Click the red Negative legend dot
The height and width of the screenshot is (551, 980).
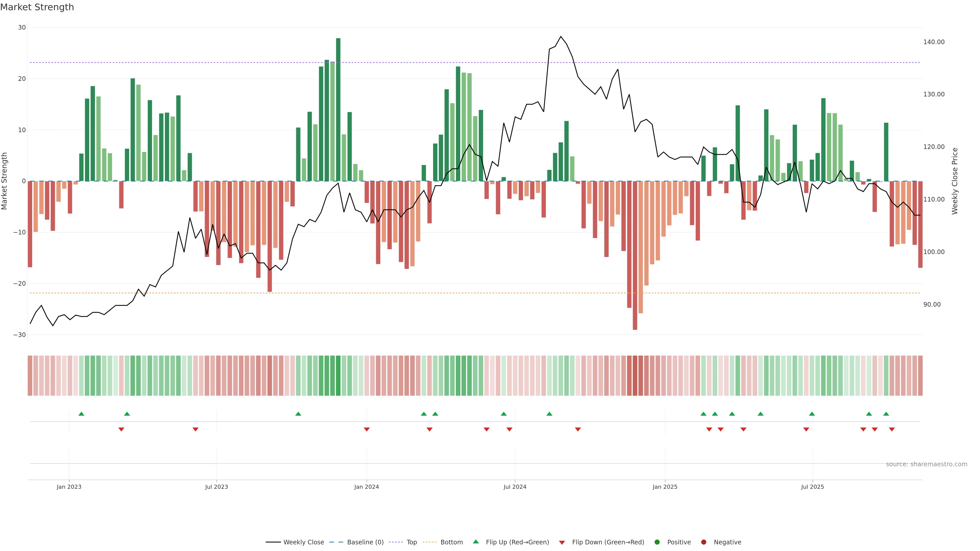click(703, 542)
